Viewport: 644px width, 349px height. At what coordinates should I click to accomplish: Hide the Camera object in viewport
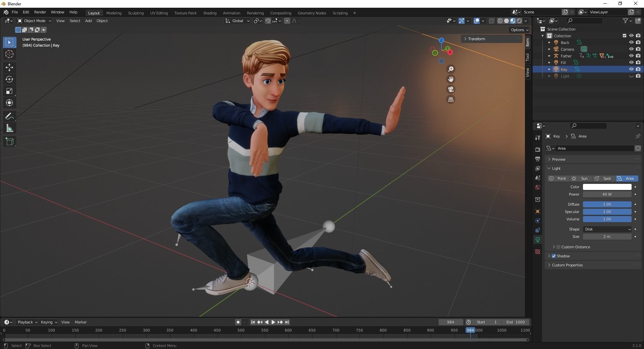tap(631, 49)
